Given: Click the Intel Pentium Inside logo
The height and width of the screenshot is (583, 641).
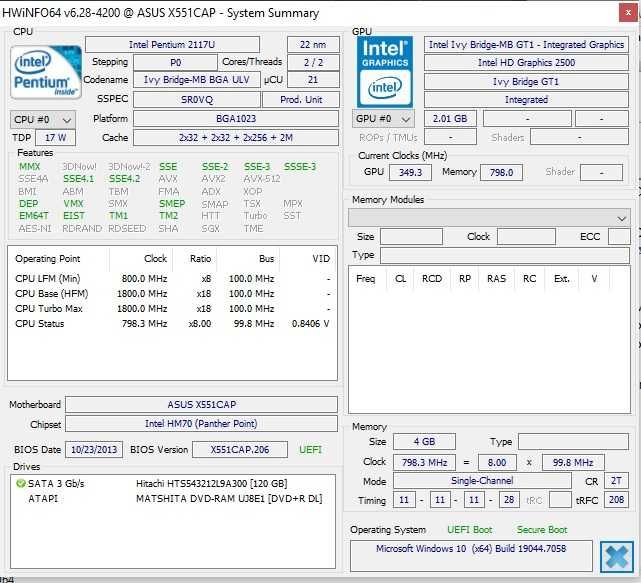Looking at the screenshot, I should pyautogui.click(x=46, y=73).
